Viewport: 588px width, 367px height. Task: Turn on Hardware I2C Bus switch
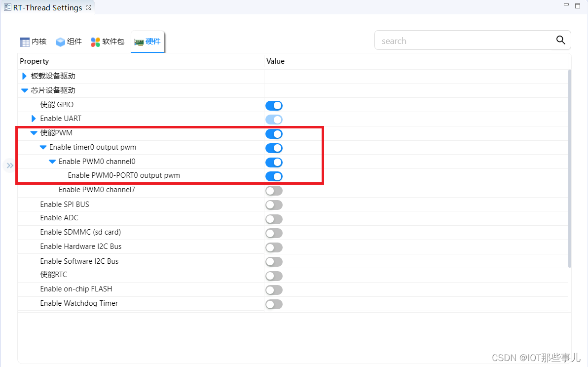274,247
